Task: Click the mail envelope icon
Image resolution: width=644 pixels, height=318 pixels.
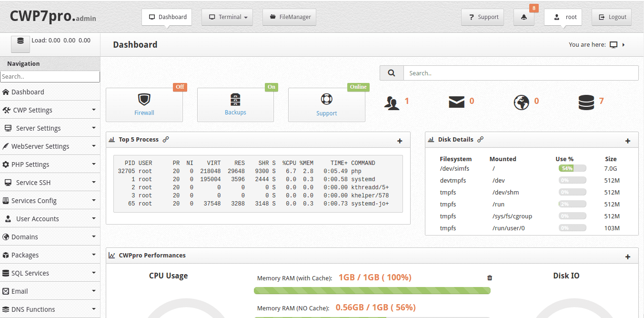Action: coord(456,102)
